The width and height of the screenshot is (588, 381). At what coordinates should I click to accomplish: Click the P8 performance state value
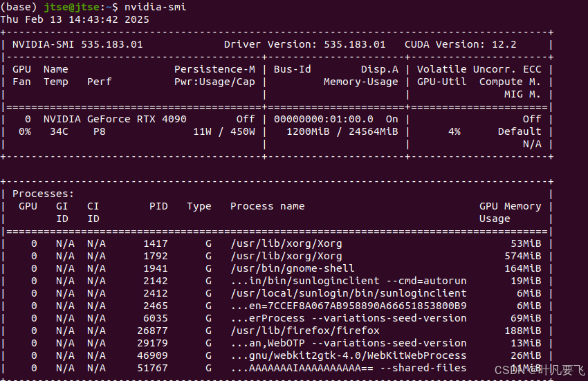pos(100,131)
